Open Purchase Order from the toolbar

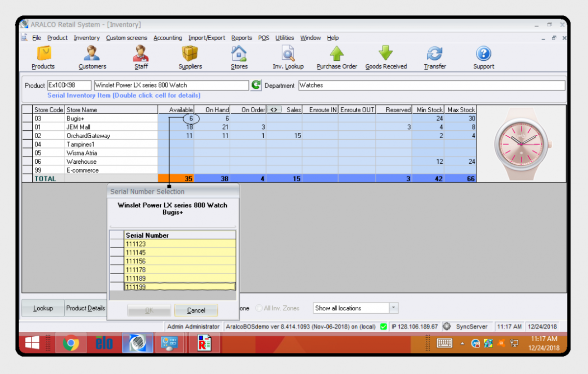pos(337,57)
